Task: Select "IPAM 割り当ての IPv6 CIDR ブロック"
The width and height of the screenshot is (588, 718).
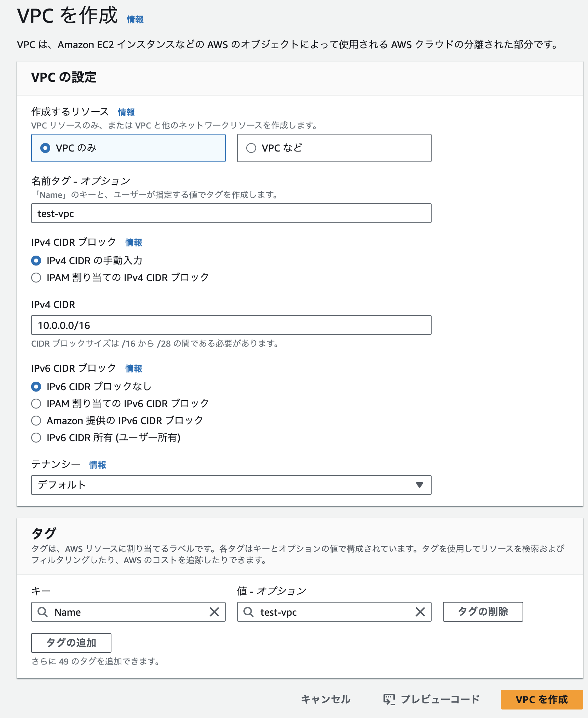Action: click(36, 403)
